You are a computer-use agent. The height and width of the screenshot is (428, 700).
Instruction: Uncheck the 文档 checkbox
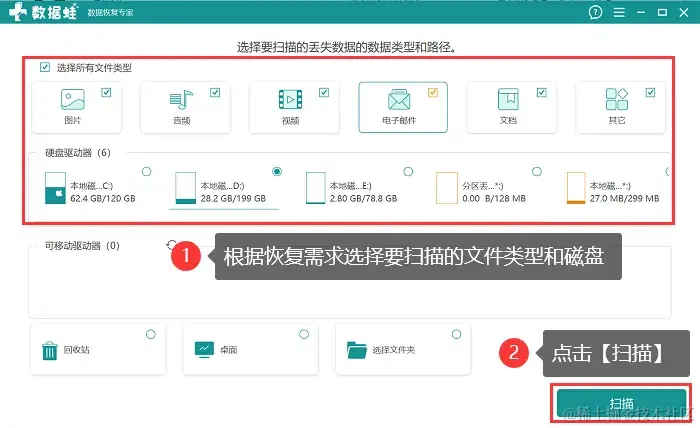(x=542, y=92)
